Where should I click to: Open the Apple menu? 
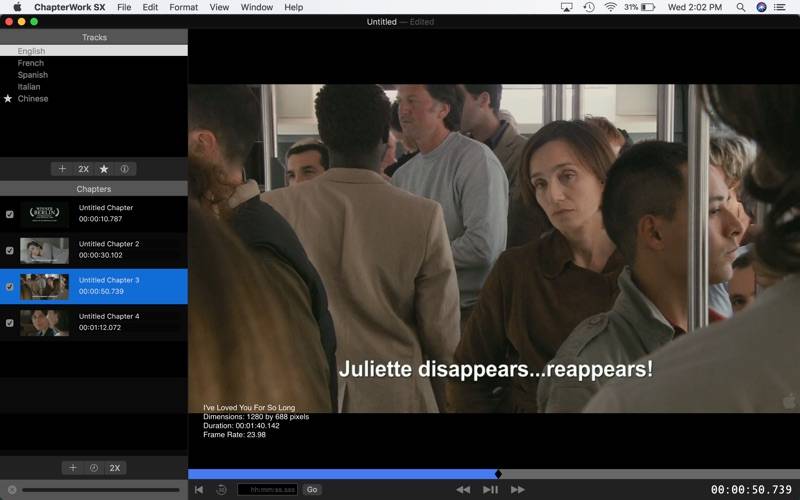click(x=17, y=7)
